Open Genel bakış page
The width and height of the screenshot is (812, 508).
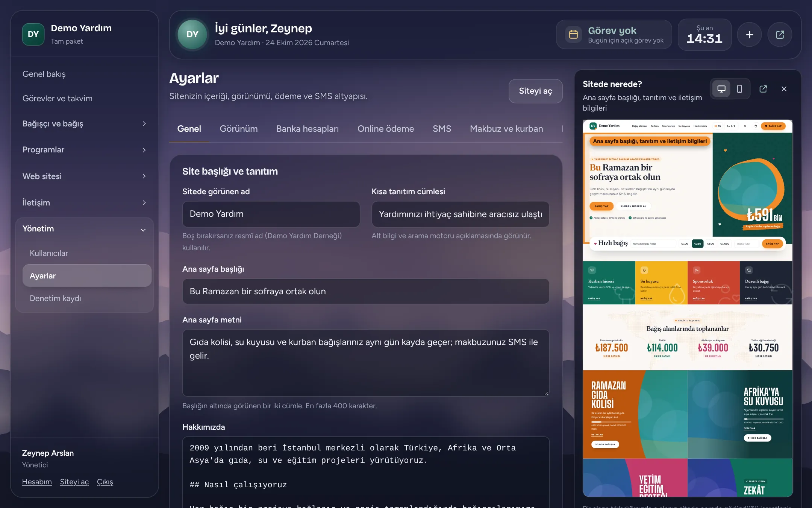pyautogui.click(x=44, y=74)
